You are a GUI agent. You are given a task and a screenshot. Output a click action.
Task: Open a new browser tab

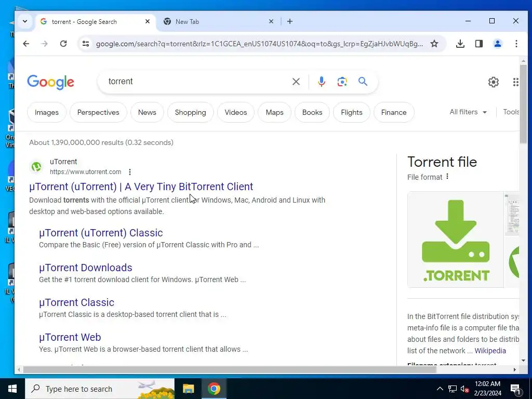click(x=290, y=21)
